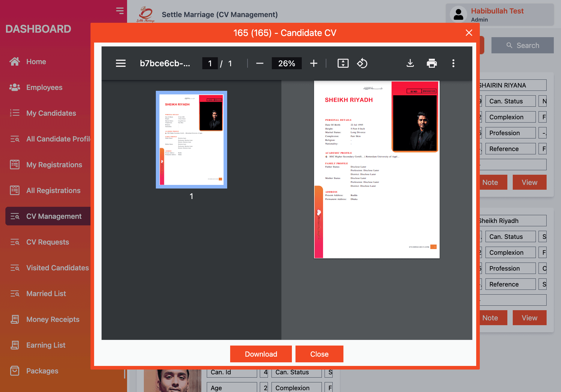561x392 pixels.
Task: Open the Money Receipts page
Action: click(53, 319)
